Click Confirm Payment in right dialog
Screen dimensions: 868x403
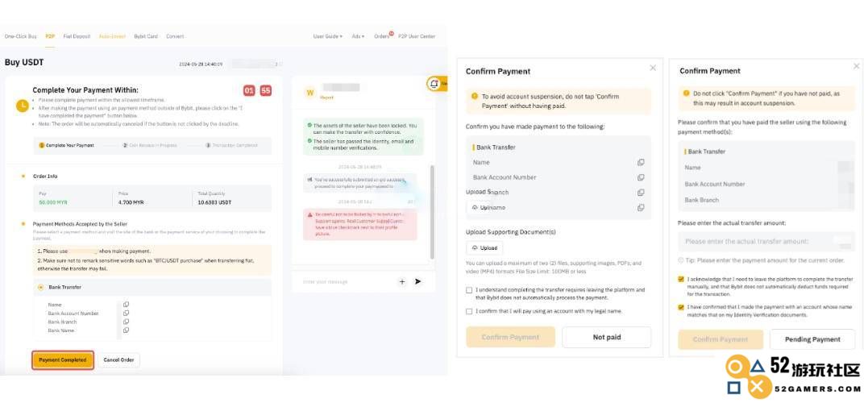(721, 339)
